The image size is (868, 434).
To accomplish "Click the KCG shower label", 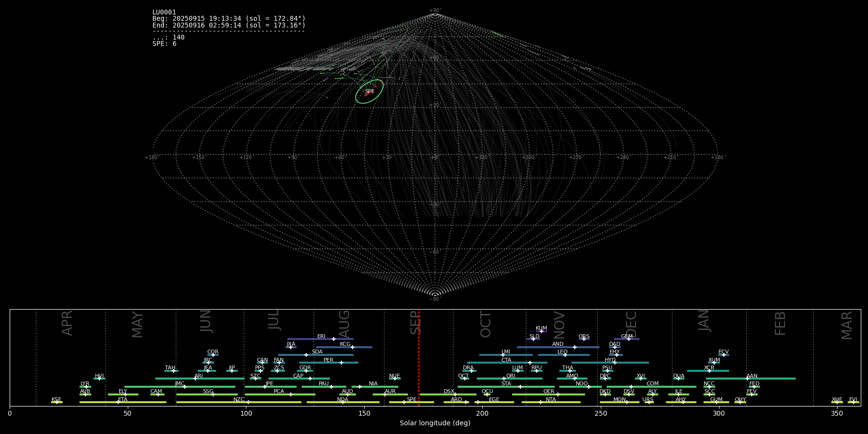I will click(345, 344).
